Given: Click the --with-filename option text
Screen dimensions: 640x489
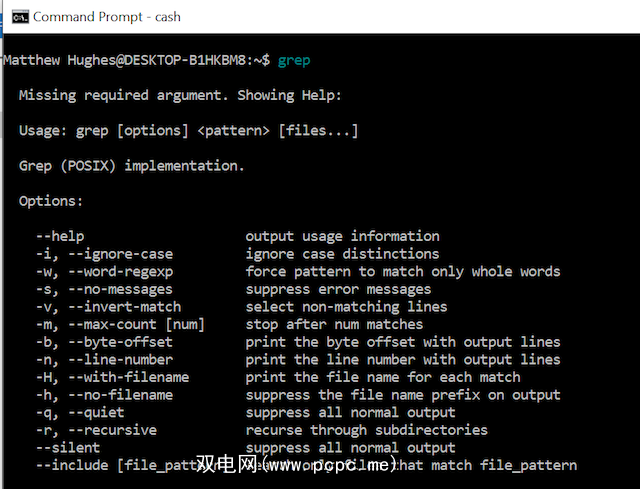Looking at the screenshot, I should pos(112,377).
